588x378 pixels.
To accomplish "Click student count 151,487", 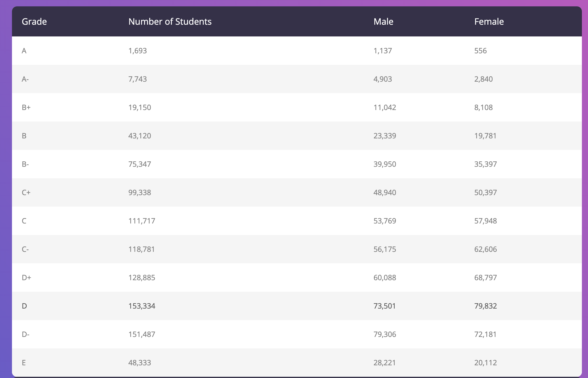I will pos(142,334).
